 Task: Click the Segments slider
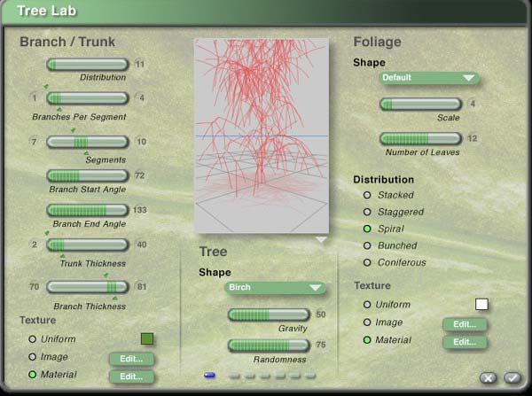click(88, 142)
